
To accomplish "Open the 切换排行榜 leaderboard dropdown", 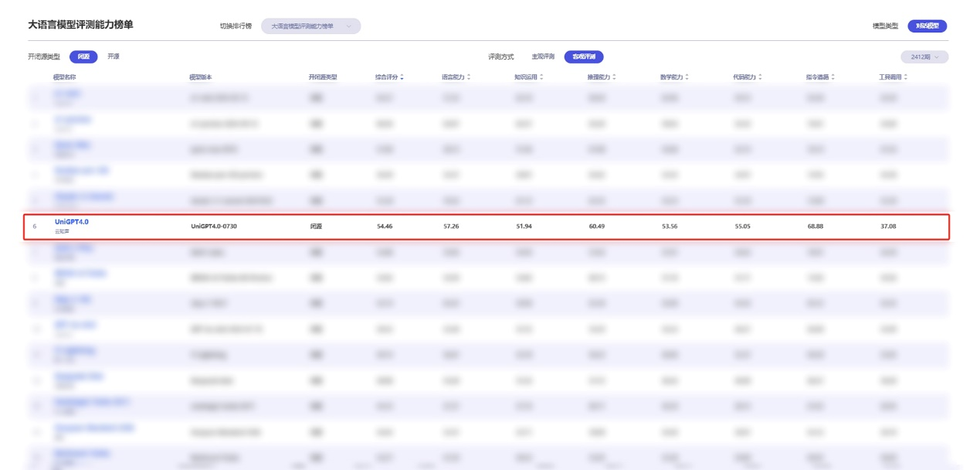I will click(310, 26).
